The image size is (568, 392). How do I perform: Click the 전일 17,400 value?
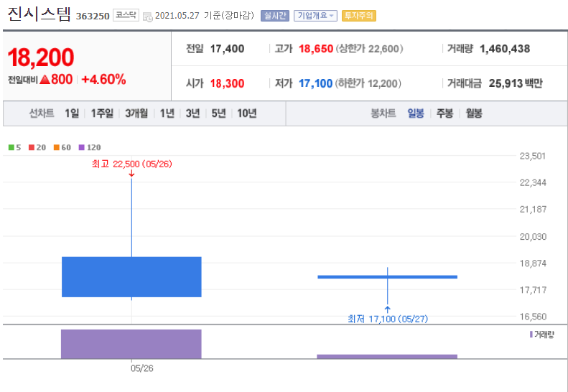click(x=227, y=49)
